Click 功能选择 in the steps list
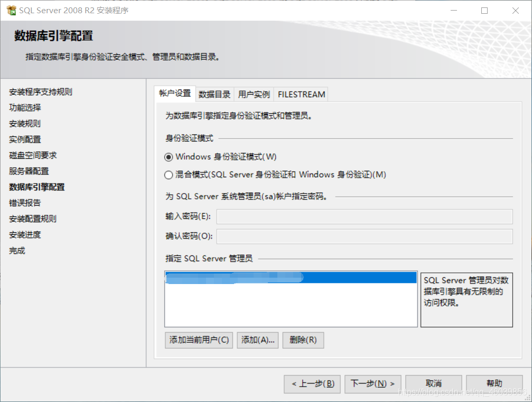Screen dimensions: 532x402 click(25, 108)
